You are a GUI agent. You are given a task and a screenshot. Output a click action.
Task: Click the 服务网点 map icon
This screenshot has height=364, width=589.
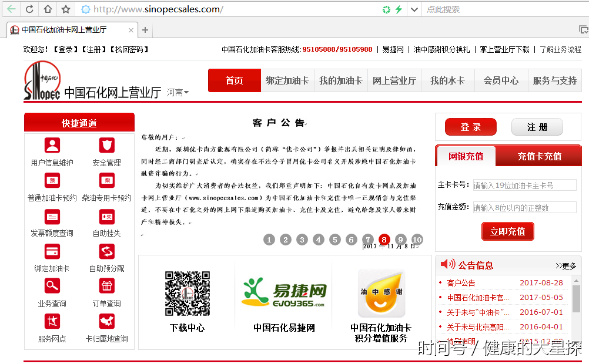52,321
